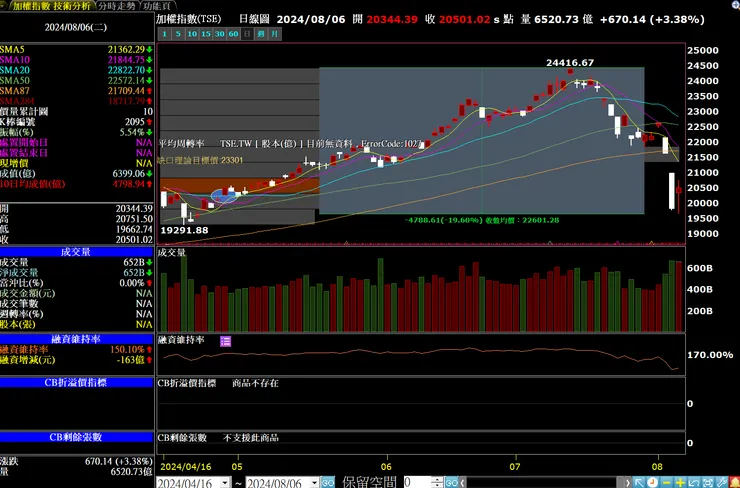Click the low price label 19291.88

[x=185, y=230]
